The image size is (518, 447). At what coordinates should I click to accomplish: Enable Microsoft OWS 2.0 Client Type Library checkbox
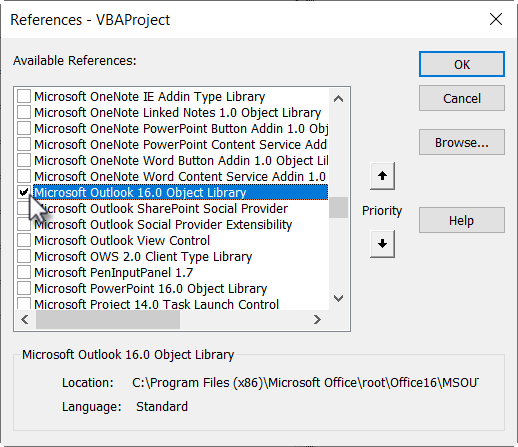pos(24,256)
